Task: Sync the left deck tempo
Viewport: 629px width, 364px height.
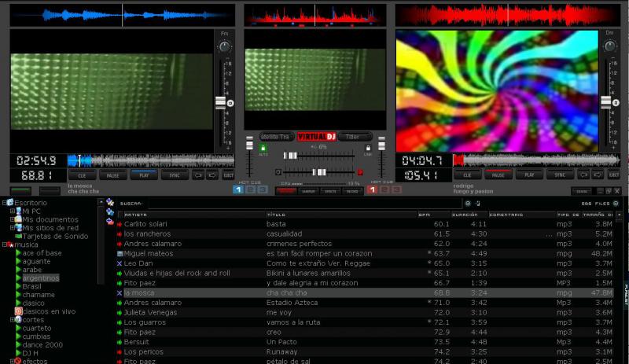Action: pyautogui.click(x=175, y=175)
